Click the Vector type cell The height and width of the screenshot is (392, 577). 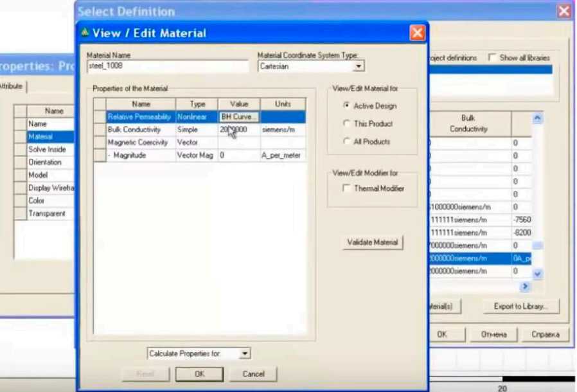click(197, 143)
